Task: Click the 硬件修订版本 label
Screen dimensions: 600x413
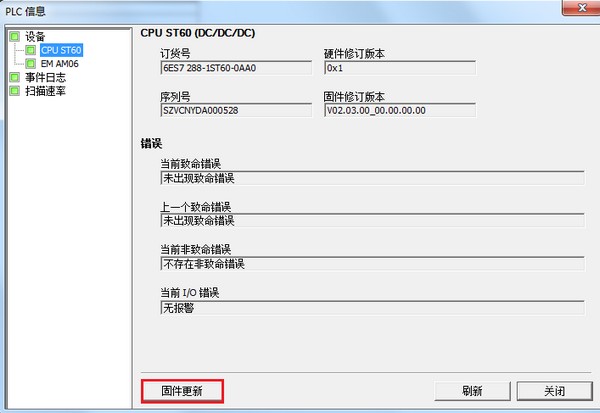Action: [354, 54]
